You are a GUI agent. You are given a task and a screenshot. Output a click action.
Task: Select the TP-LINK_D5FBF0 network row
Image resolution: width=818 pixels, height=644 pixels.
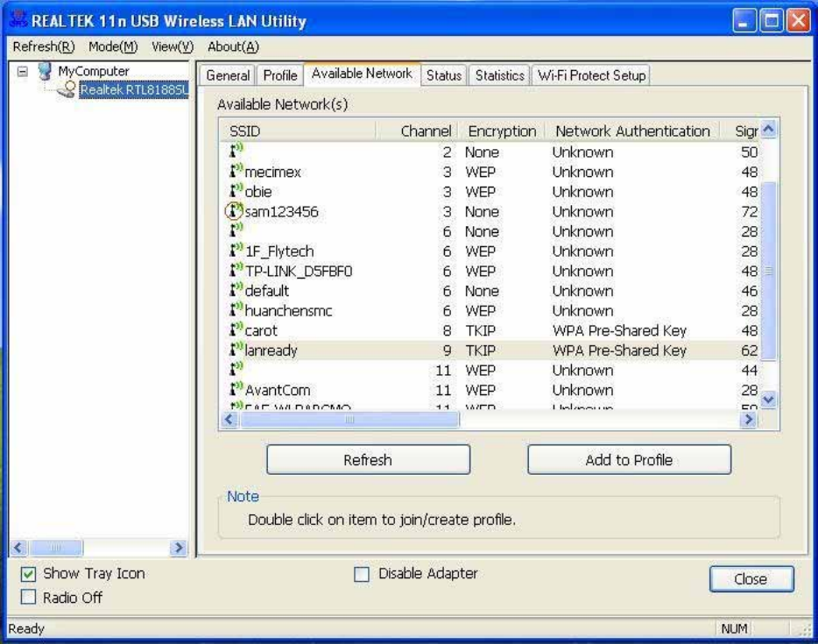[x=490, y=271]
